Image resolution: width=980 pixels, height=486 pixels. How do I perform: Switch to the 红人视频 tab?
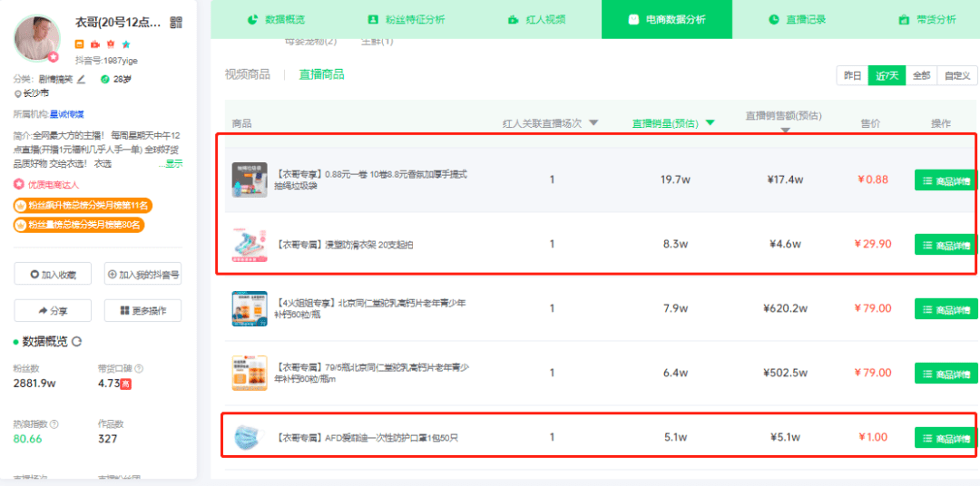[537, 19]
